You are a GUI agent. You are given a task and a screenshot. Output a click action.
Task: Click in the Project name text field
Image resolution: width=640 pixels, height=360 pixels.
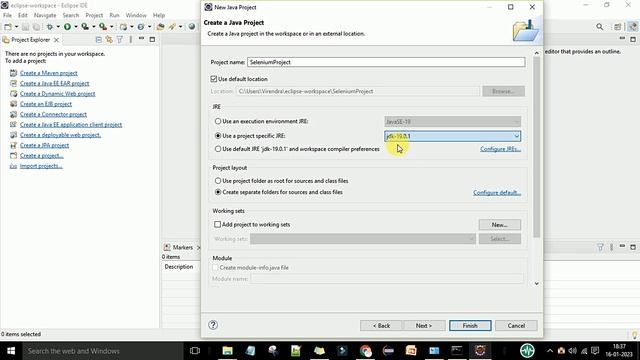(x=386, y=62)
